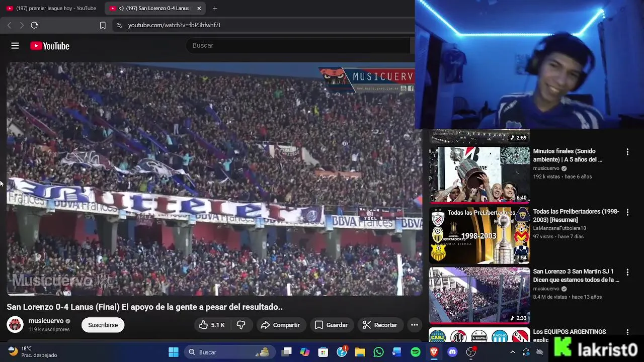Open WhatsApp from the taskbar
This screenshot has height=362, width=644.
coord(379,352)
